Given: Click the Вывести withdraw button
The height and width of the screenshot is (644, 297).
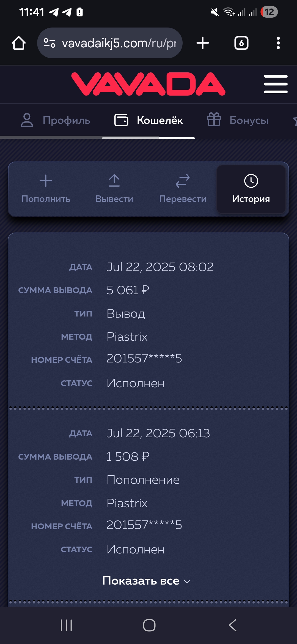Looking at the screenshot, I should pos(114,189).
